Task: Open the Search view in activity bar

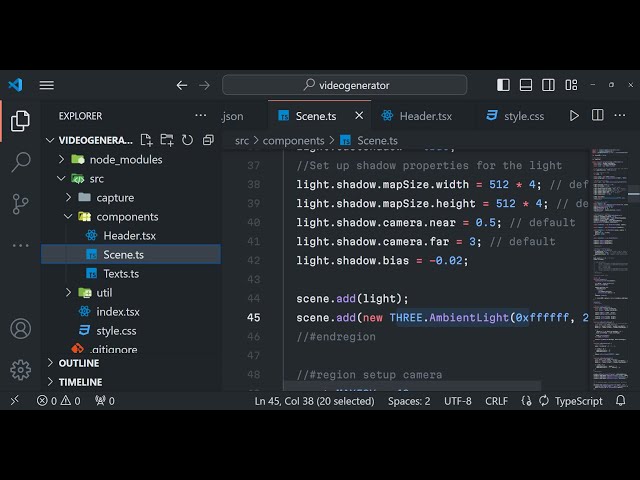Action: click(x=20, y=161)
